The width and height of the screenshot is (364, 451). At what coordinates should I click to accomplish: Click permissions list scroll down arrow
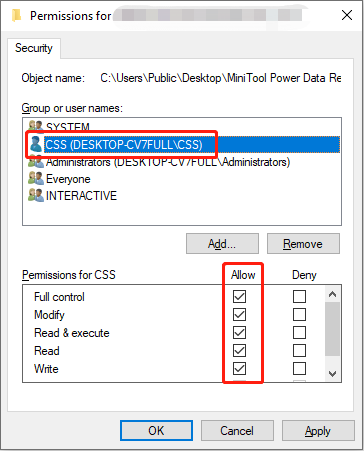coord(332,374)
